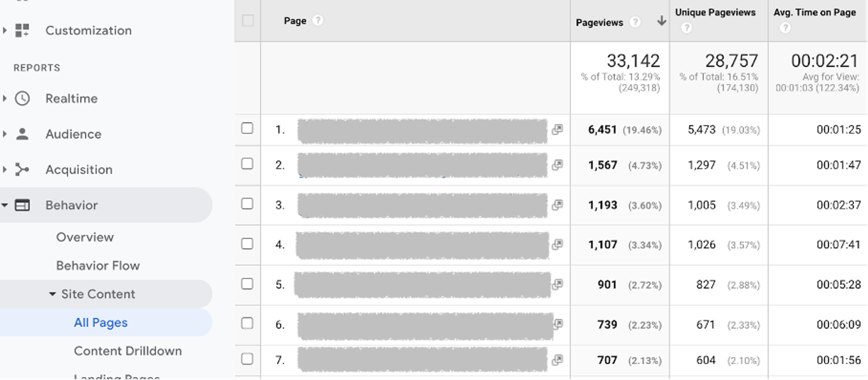The image size is (868, 380).
Task: Collapse the Site Content group
Action: [x=52, y=294]
